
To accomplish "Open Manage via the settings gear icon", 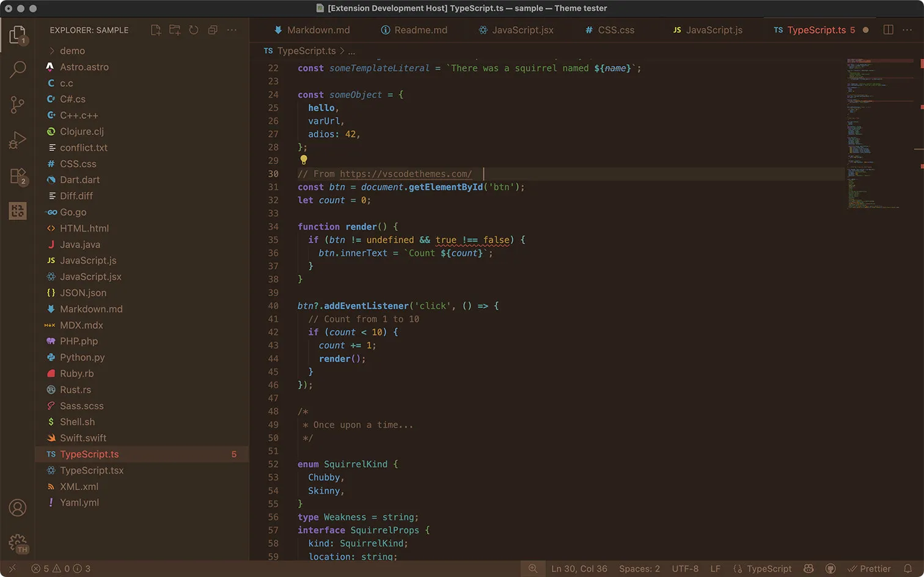I will pyautogui.click(x=18, y=543).
